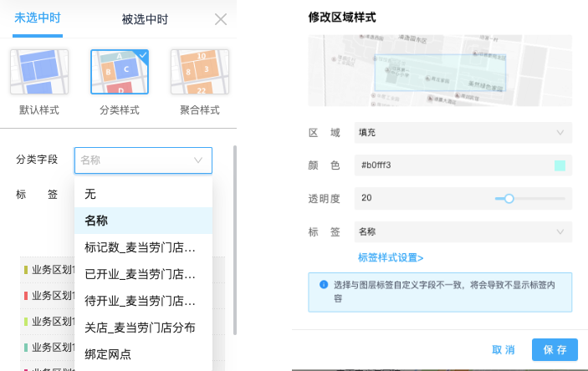
Task: Click the 保存 button
Action: (555, 349)
